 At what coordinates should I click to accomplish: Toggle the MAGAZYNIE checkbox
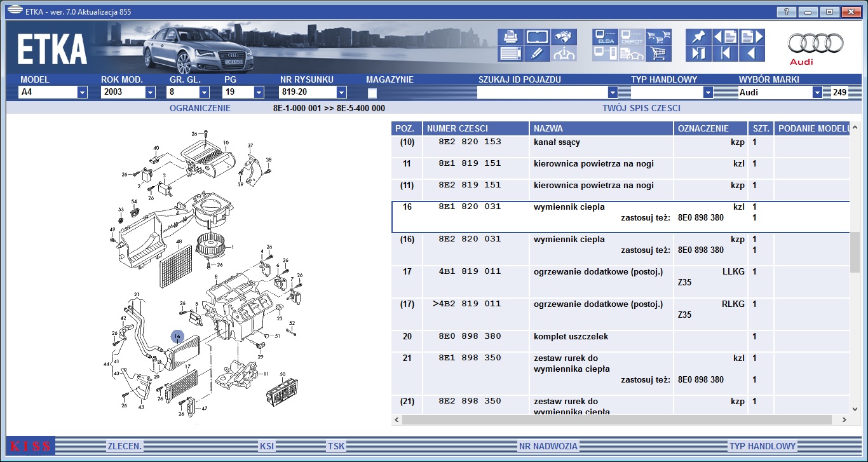coord(372,93)
